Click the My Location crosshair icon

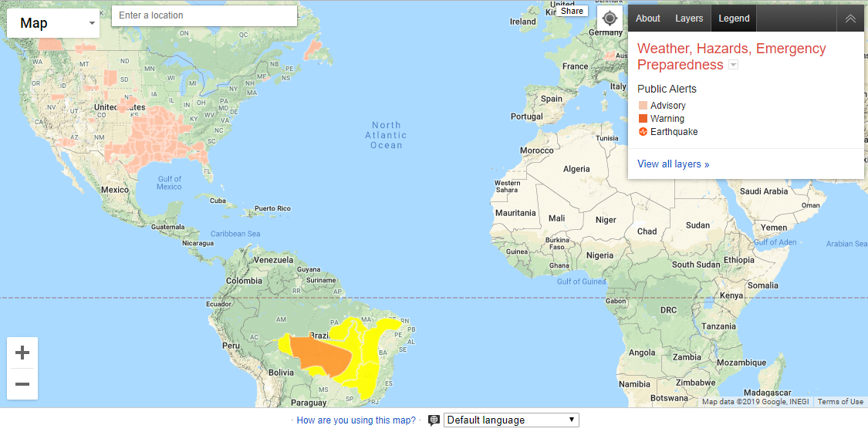coord(610,19)
